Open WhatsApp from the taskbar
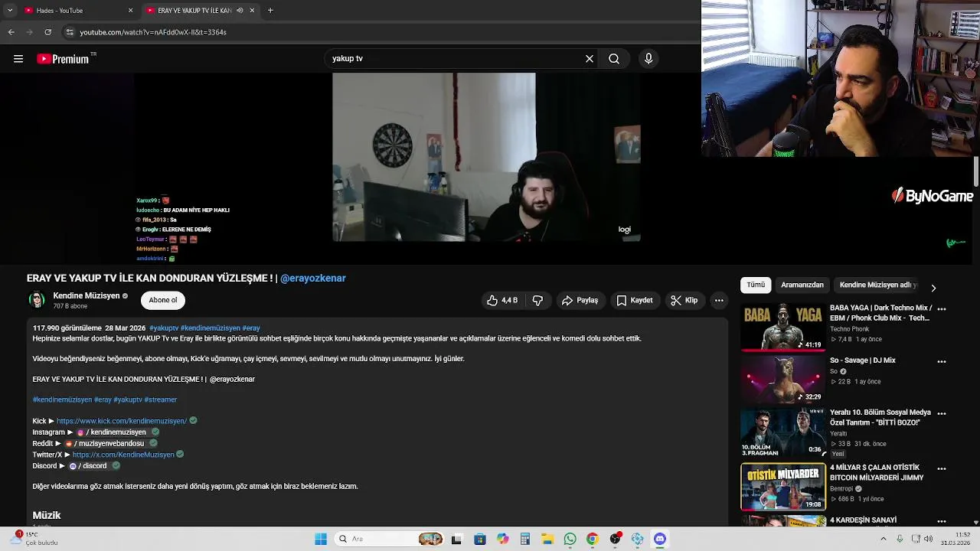This screenshot has width=980, height=551. click(x=570, y=539)
